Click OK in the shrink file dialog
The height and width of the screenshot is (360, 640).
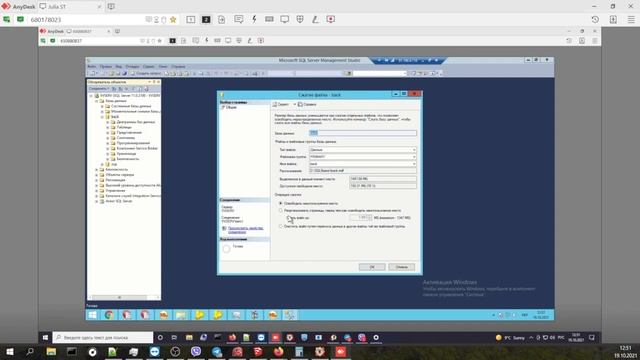[x=372, y=267]
